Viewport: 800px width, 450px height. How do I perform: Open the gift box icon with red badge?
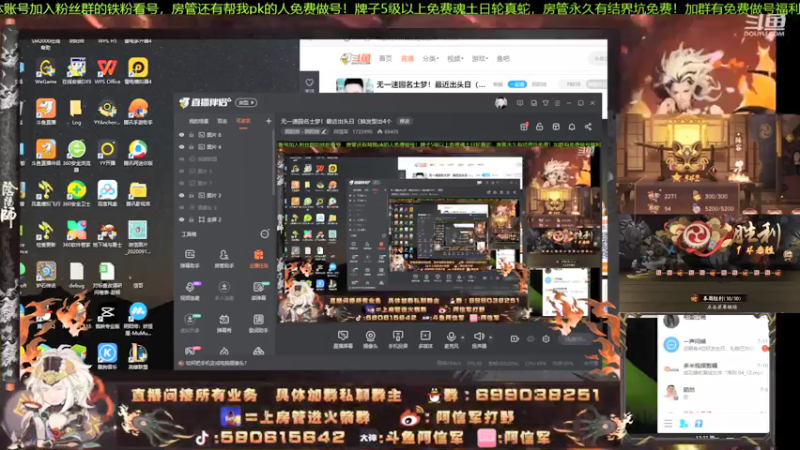click(x=523, y=127)
